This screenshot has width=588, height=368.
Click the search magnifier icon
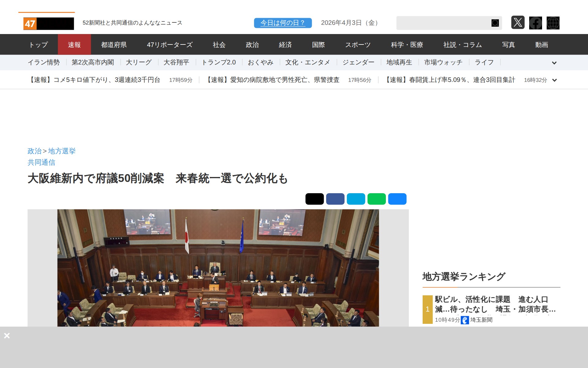pos(495,23)
